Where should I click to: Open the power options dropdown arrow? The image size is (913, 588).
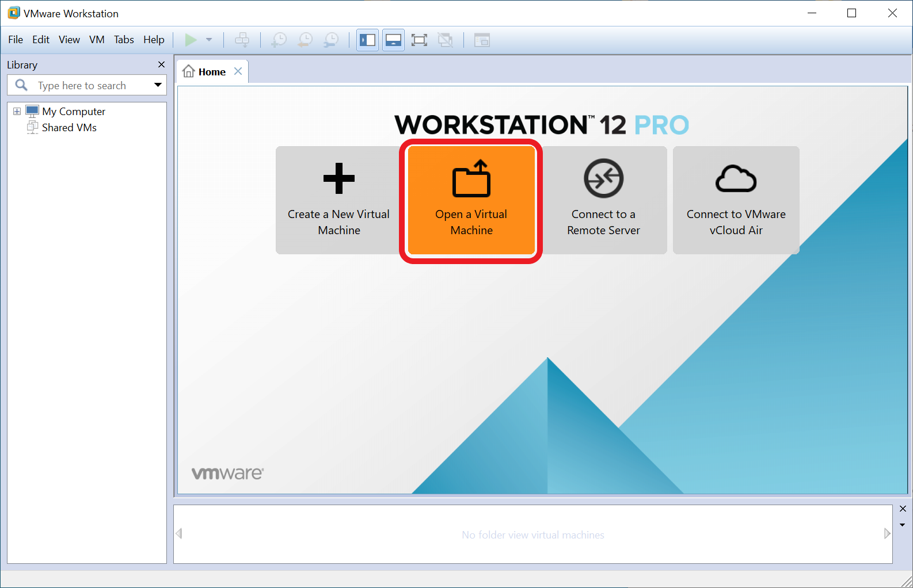209,40
